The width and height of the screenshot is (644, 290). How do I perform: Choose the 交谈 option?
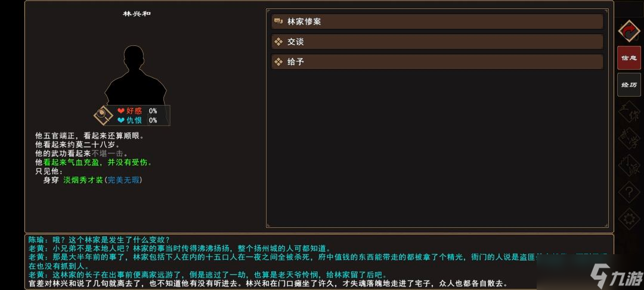point(437,42)
